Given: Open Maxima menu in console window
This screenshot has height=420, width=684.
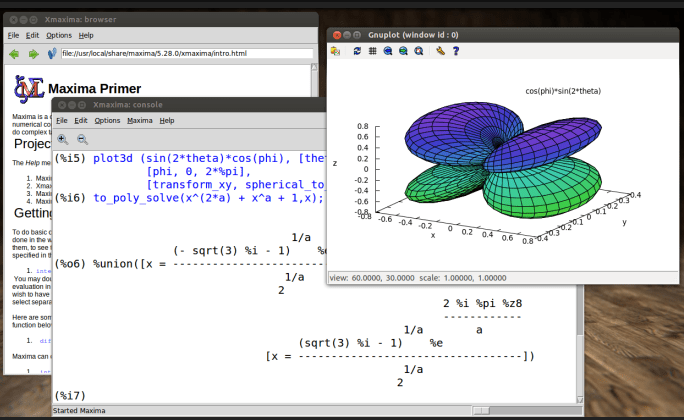Looking at the screenshot, I should (140, 120).
